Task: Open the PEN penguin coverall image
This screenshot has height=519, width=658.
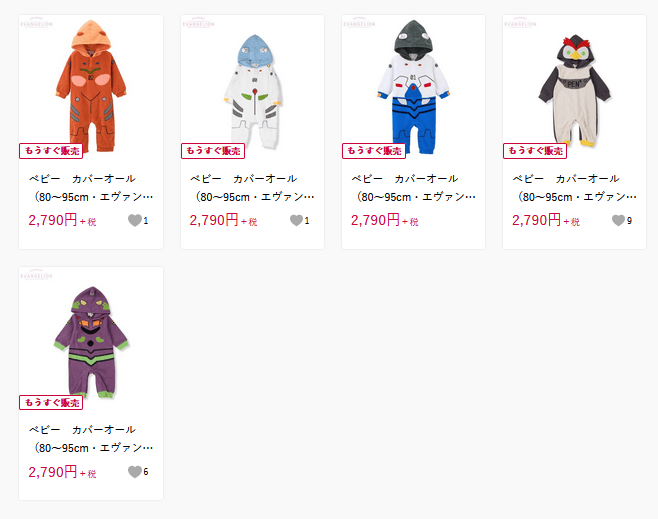Action: pos(574,91)
